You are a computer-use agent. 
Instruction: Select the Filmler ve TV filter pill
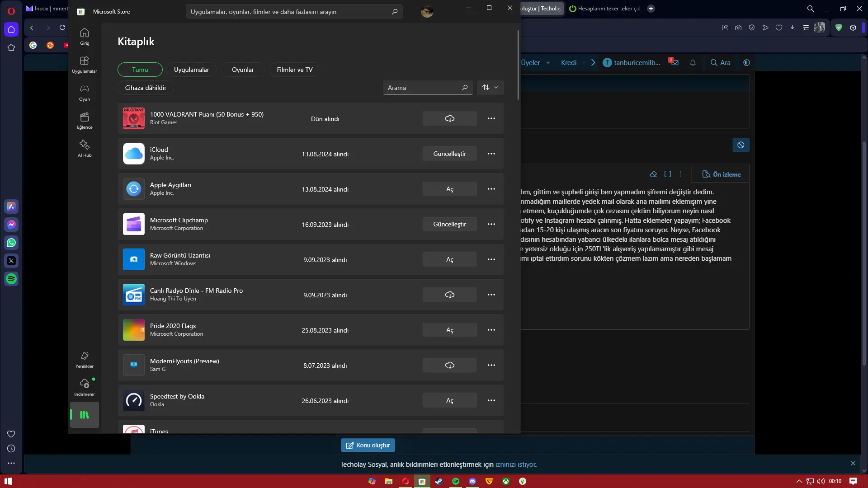pos(295,70)
